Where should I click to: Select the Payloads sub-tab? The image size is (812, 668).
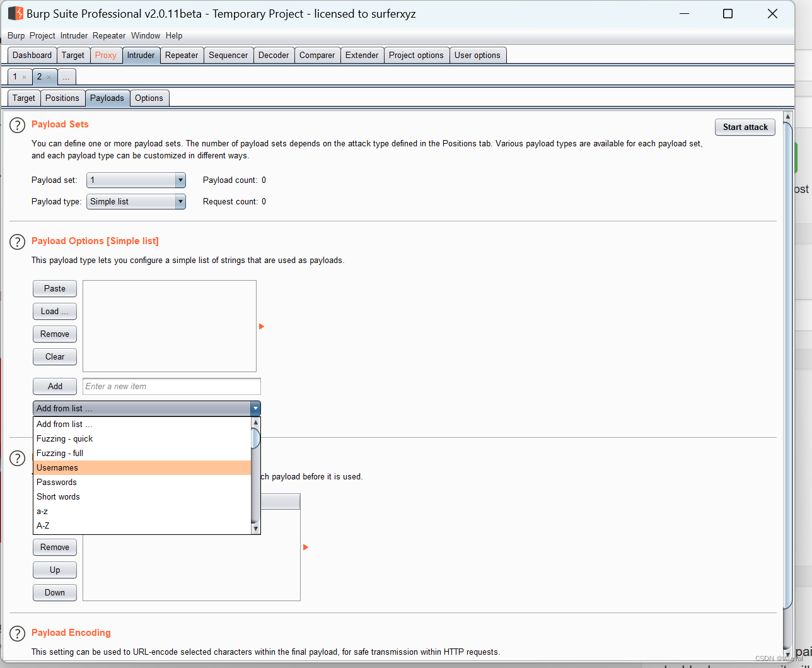(x=107, y=98)
